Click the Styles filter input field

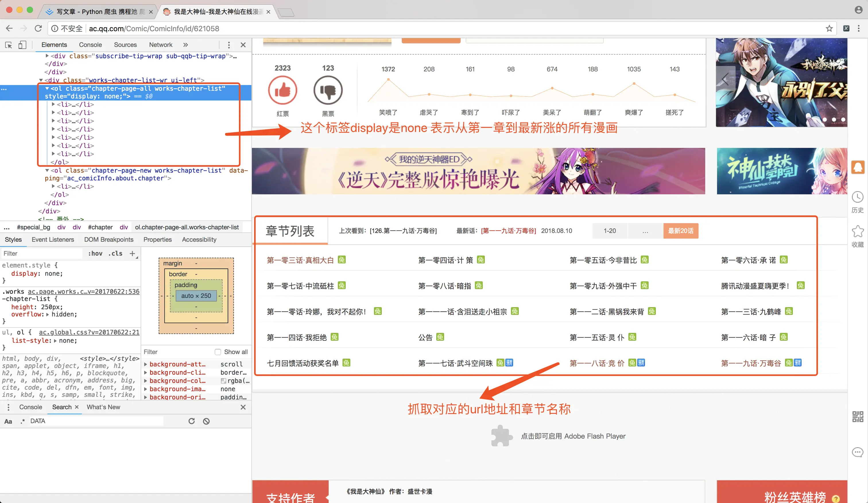click(x=41, y=254)
